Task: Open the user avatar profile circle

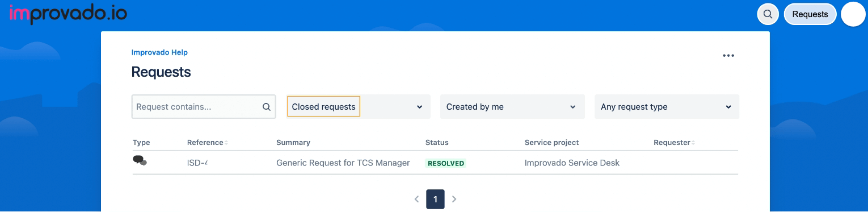Action: [x=853, y=14]
